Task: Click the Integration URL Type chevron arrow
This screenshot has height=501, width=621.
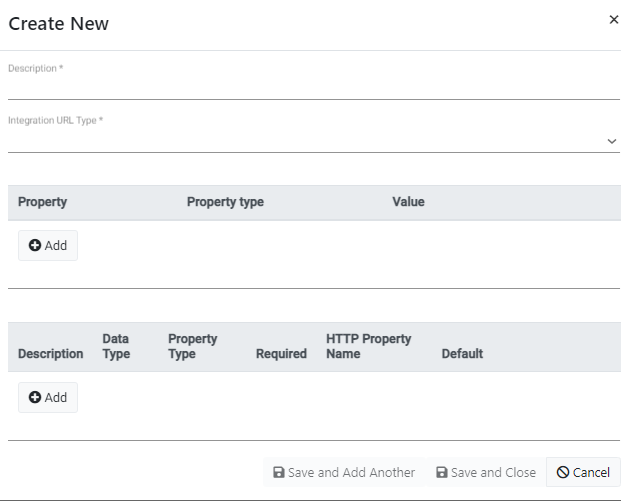Action: pyautogui.click(x=612, y=141)
